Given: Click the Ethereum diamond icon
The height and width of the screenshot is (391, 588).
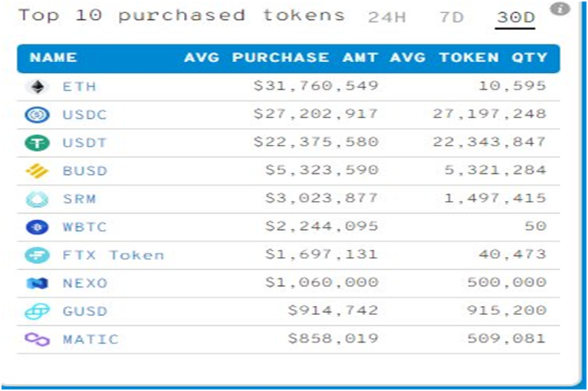Looking at the screenshot, I should 37,87.
